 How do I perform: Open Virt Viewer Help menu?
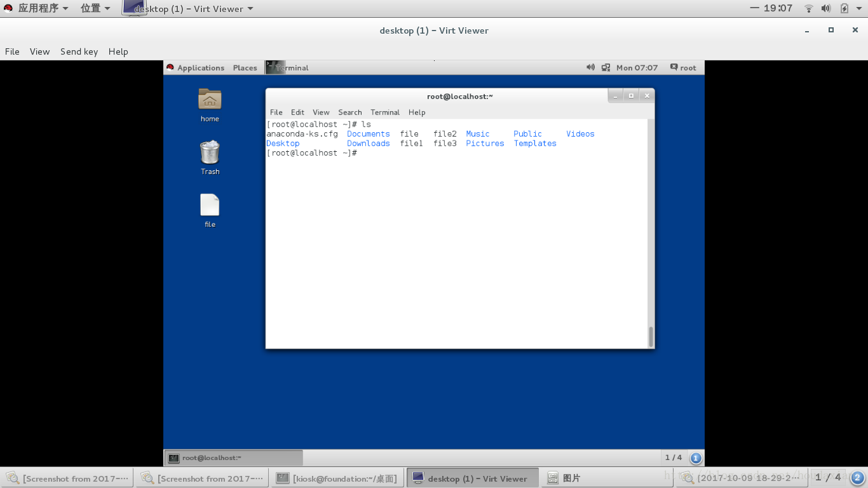(118, 51)
